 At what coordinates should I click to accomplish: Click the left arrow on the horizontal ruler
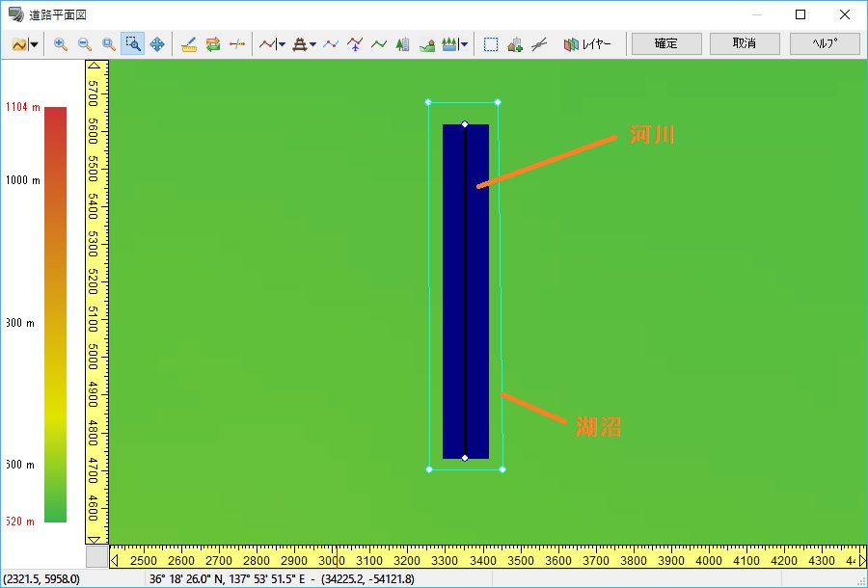point(115,560)
